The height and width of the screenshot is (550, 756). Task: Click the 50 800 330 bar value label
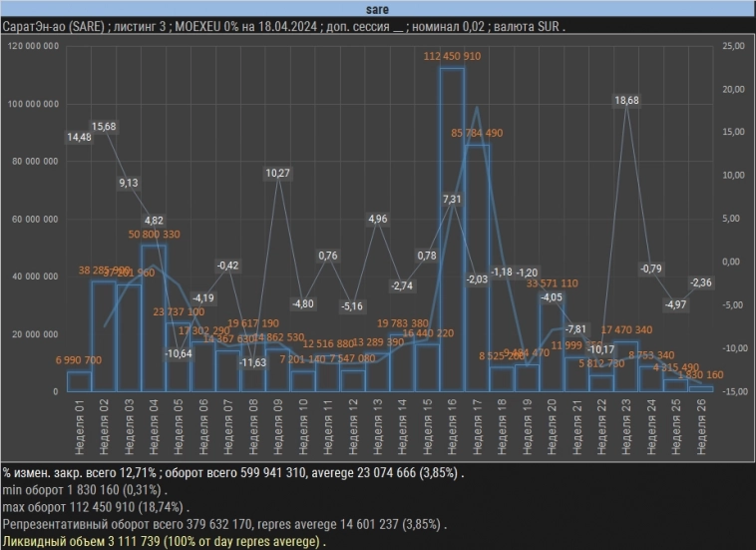pos(154,234)
